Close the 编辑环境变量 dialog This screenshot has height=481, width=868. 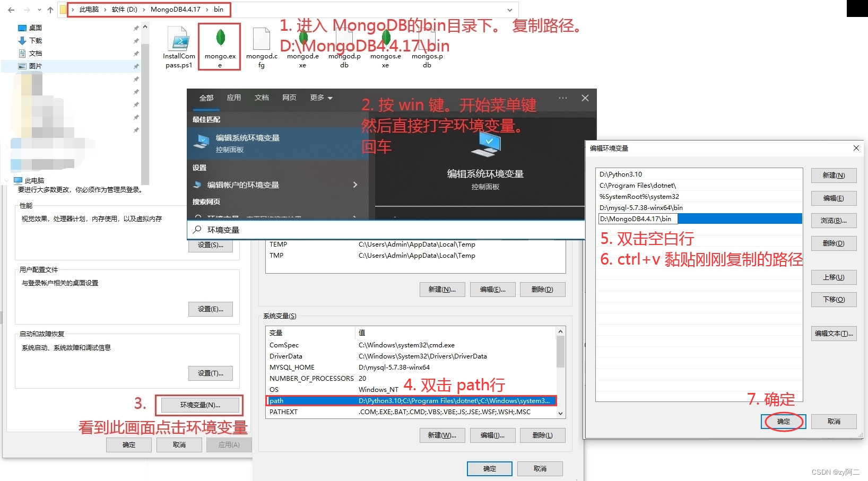click(856, 148)
